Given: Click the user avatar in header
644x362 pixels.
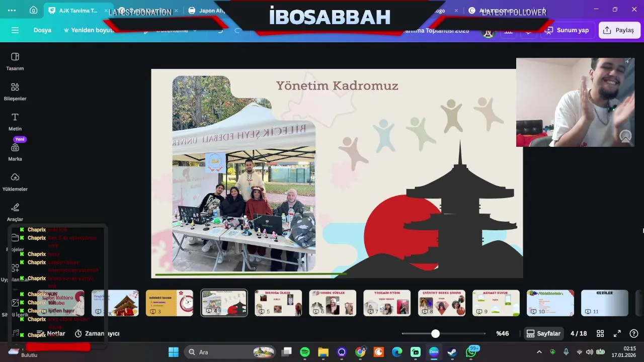Looking at the screenshot, I should [x=488, y=31].
